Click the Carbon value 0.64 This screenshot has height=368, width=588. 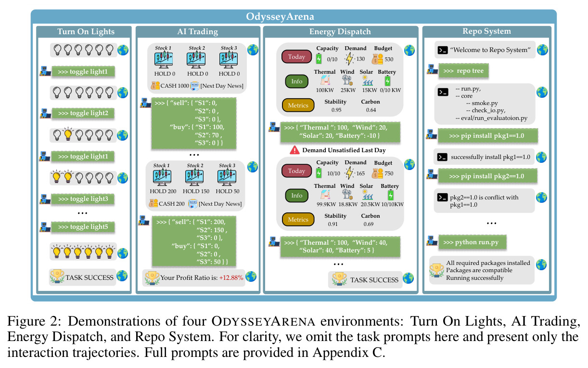370,110
